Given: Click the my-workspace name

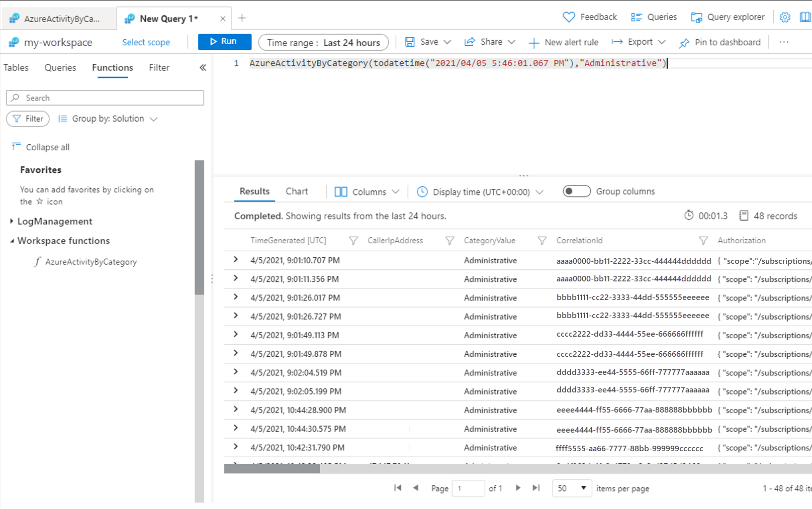Looking at the screenshot, I should click(58, 42).
